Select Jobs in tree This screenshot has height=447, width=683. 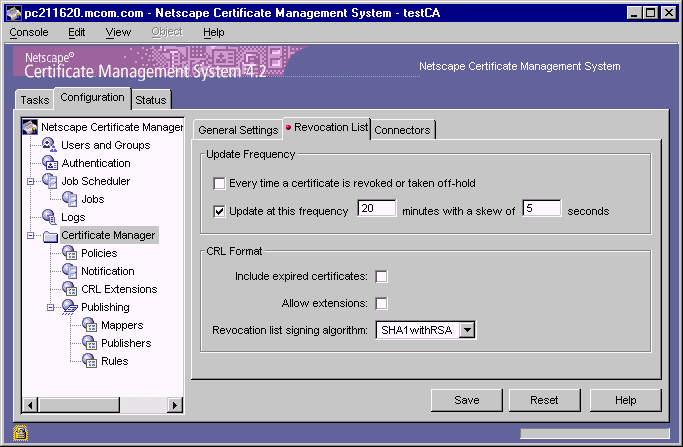coord(93,199)
